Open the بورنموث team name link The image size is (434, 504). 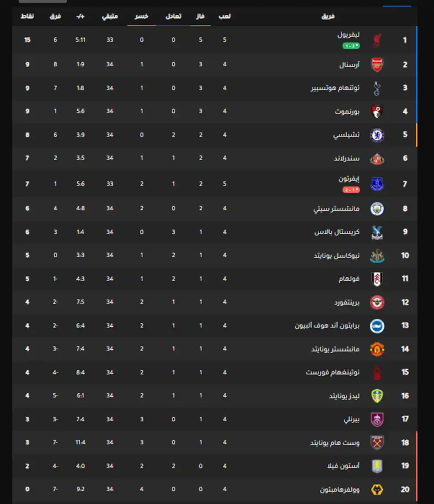[347, 112]
